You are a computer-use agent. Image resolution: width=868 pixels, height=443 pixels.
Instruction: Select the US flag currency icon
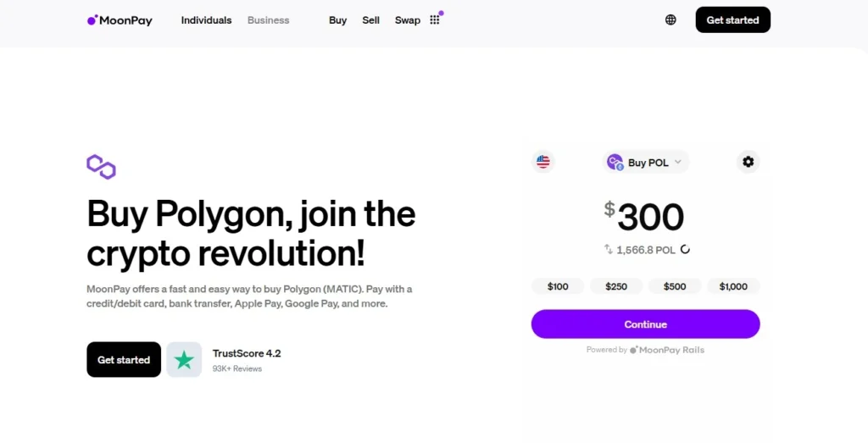(543, 162)
